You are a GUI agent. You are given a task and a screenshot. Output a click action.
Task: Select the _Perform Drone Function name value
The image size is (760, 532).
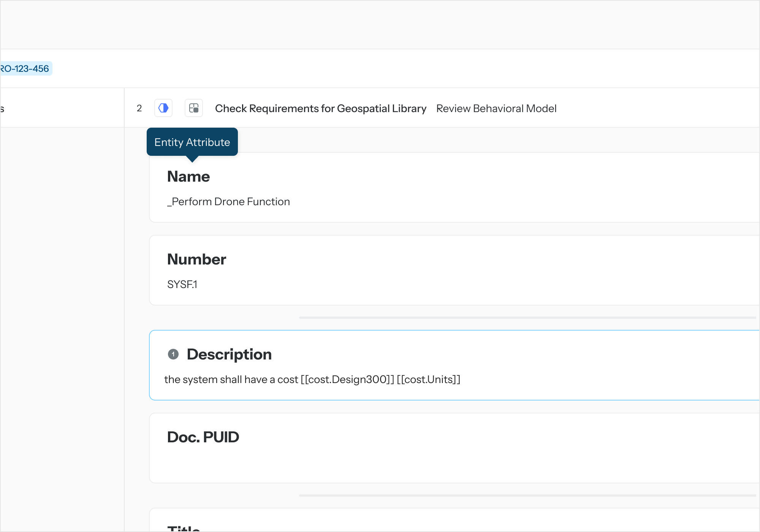click(229, 201)
